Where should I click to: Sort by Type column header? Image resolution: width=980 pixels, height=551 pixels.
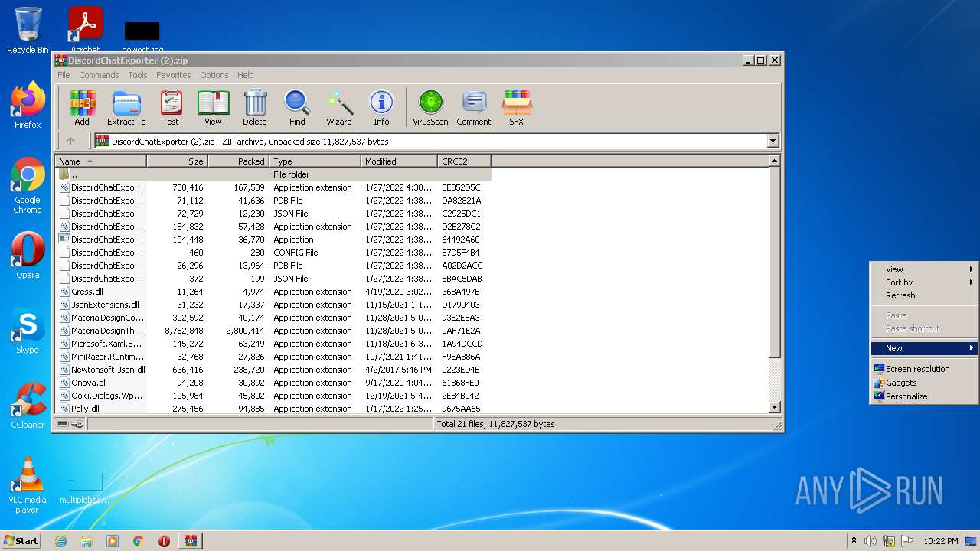(x=315, y=161)
